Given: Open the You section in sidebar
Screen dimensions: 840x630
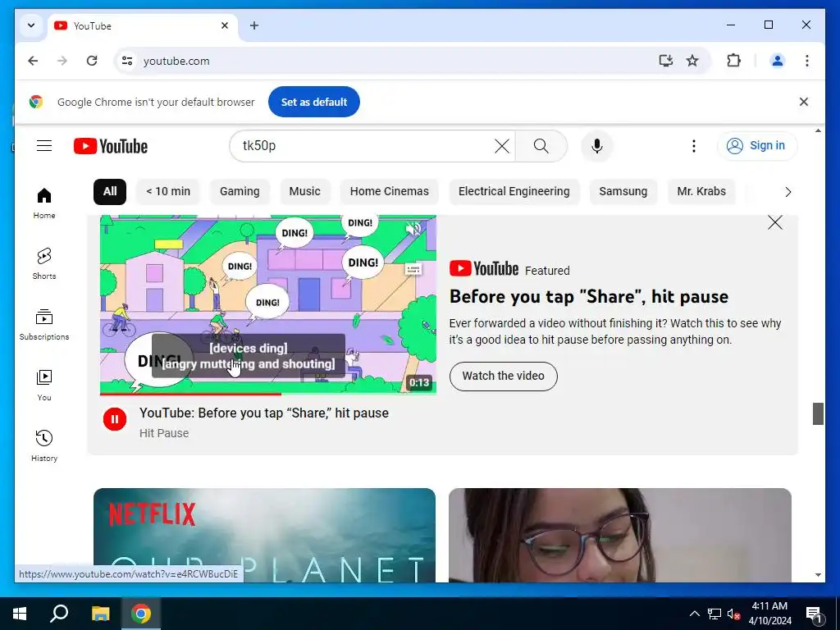Looking at the screenshot, I should point(44,386).
